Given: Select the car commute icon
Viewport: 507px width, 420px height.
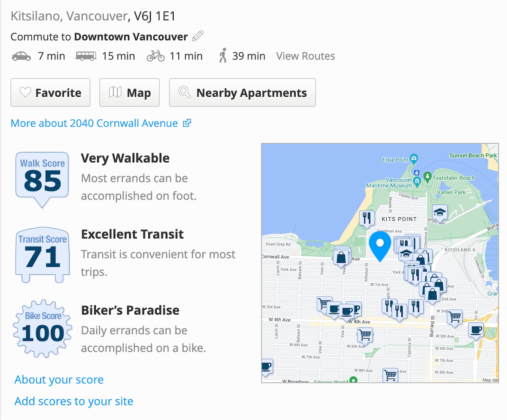Looking at the screenshot, I should click(x=22, y=56).
